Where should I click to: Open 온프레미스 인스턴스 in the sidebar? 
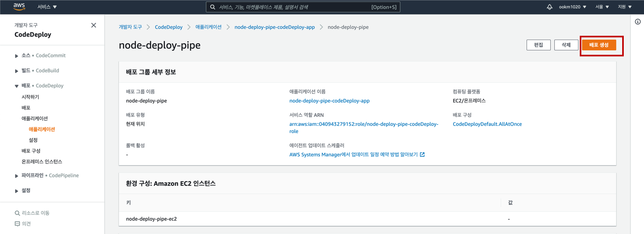[42, 162]
